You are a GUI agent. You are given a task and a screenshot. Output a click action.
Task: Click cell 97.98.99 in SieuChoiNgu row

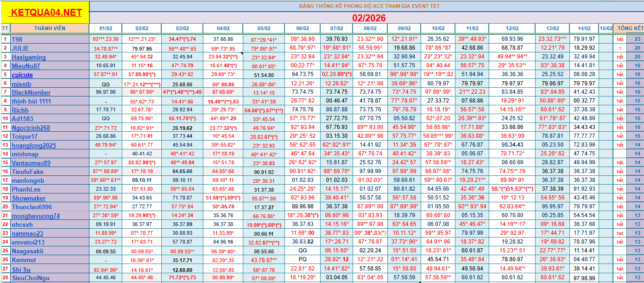[584, 278]
